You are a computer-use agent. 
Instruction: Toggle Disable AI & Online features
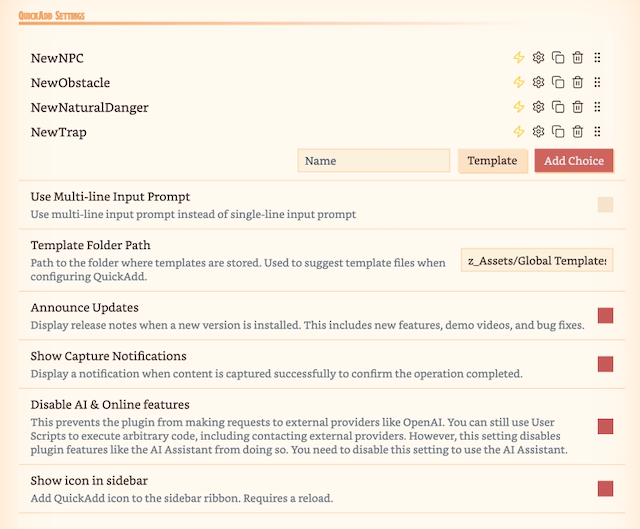tap(605, 426)
